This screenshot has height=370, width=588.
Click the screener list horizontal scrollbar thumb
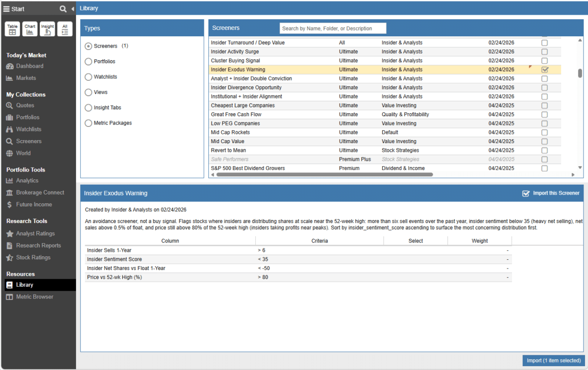324,174
